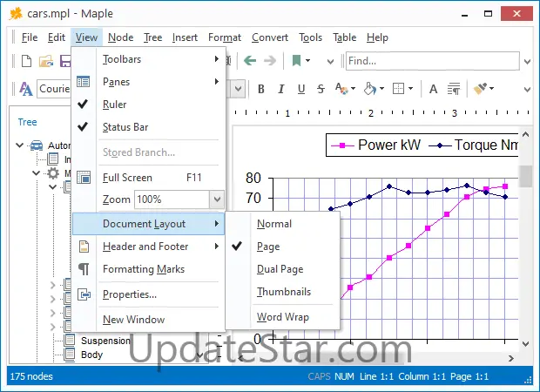The height and width of the screenshot is (392, 540).
Task: Click the Character format A icon
Action: click(433, 89)
